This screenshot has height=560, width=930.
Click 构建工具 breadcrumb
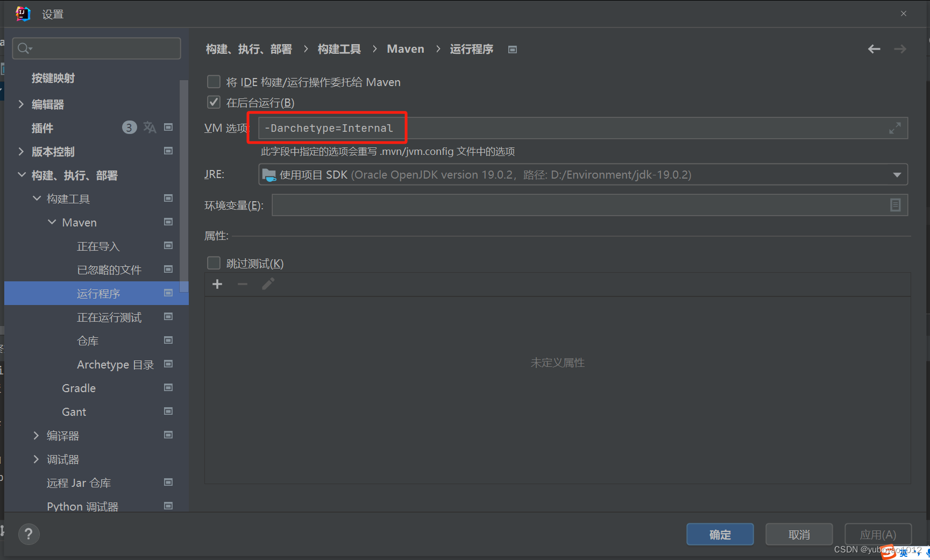click(339, 49)
